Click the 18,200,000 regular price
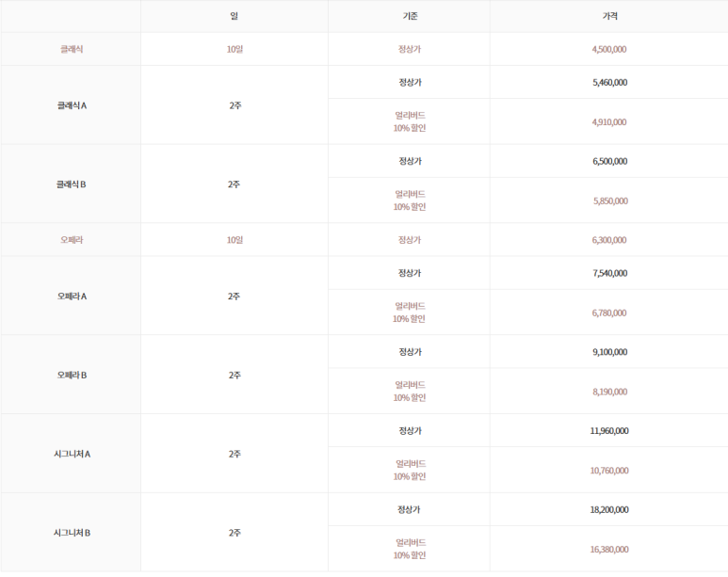728x577 pixels. click(609, 509)
